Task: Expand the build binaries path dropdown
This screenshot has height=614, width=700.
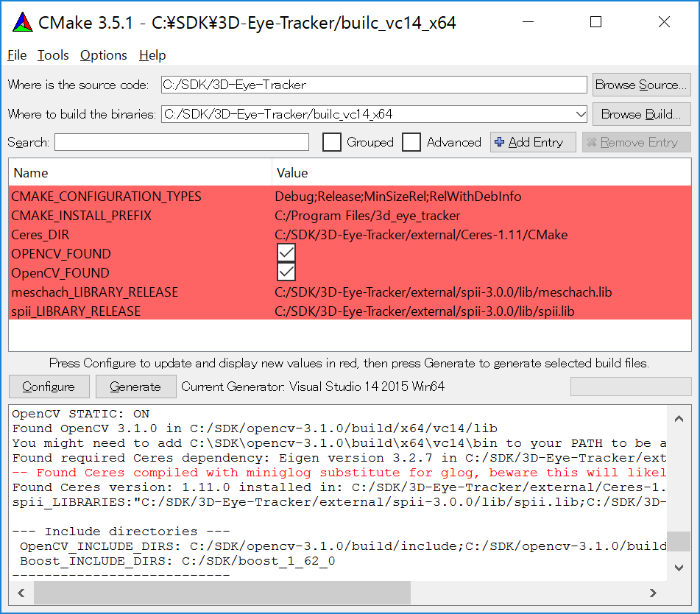Action: [579, 114]
